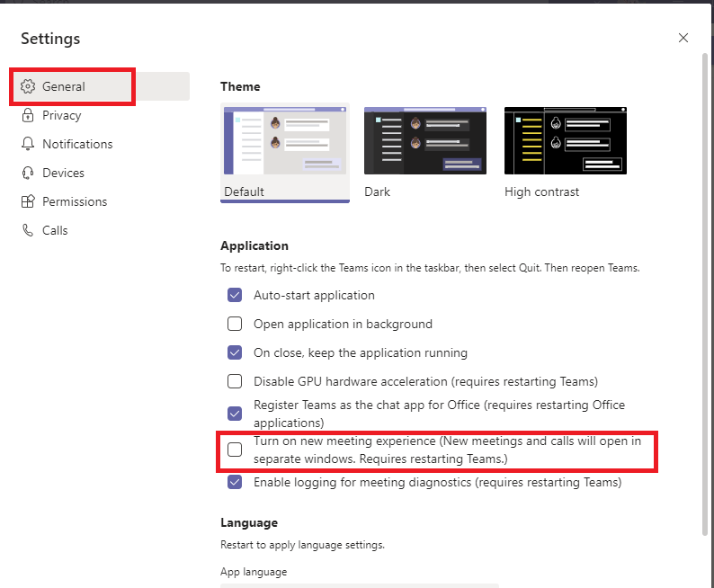Select the Default theme thumbnail
This screenshot has height=588, width=714.
pyautogui.click(x=285, y=140)
